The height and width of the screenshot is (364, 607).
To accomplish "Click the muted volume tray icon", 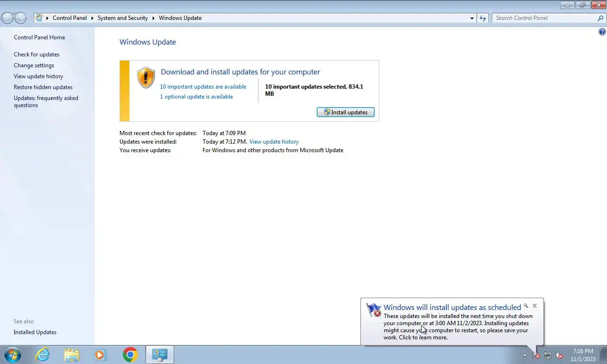I will [x=559, y=355].
